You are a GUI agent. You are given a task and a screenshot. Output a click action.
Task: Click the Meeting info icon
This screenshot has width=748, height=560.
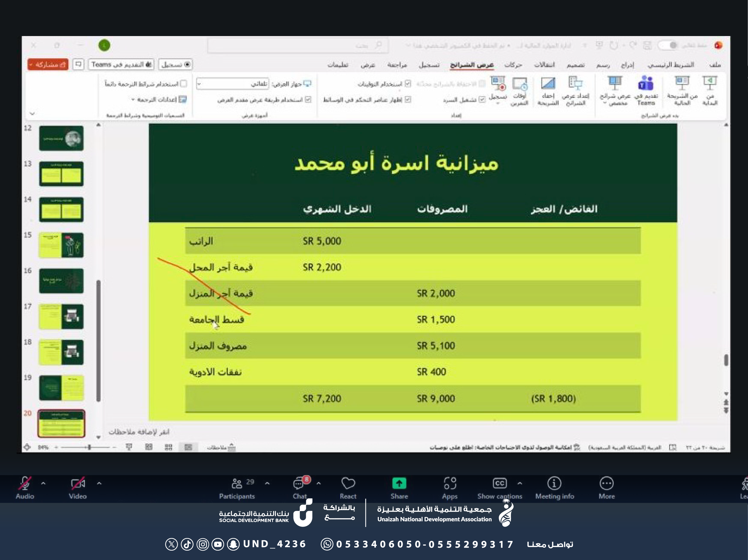click(554, 483)
